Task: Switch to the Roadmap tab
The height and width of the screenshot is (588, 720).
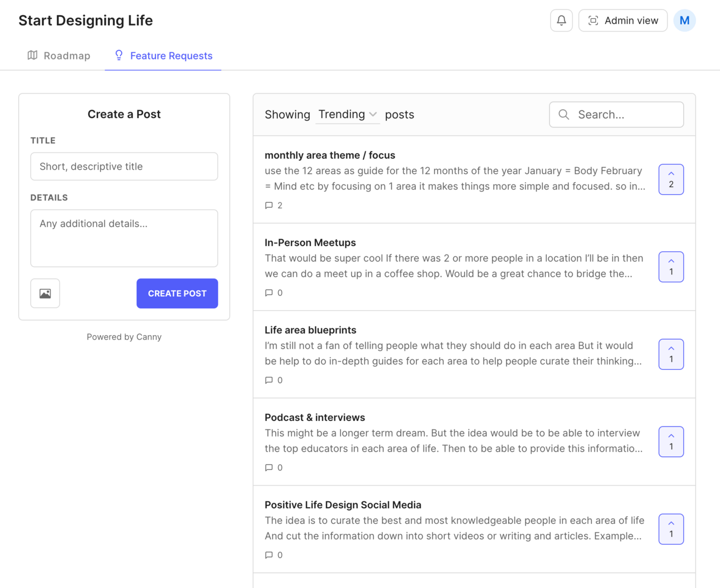Action: pos(59,56)
